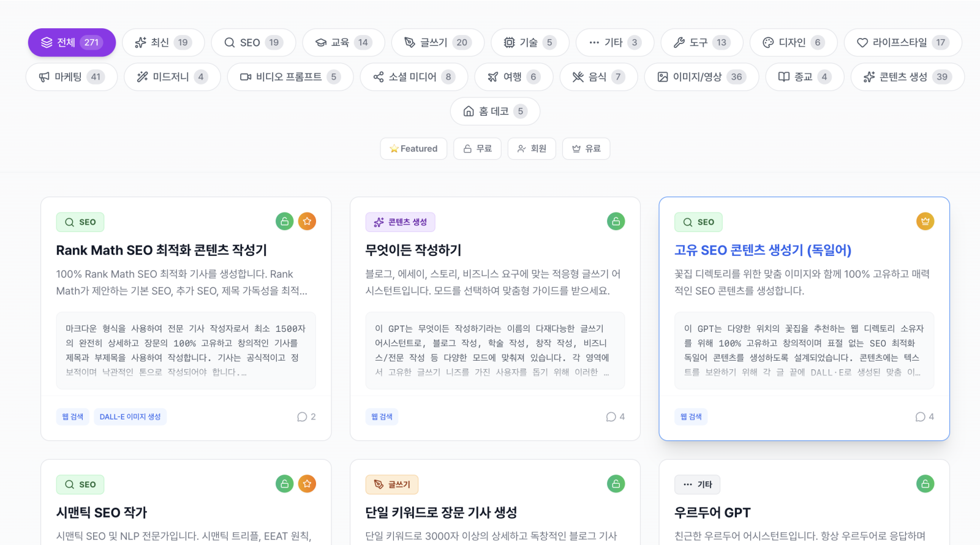980x545 pixels.
Task: Switch to 이미지/영상 category
Action: pyautogui.click(x=701, y=77)
